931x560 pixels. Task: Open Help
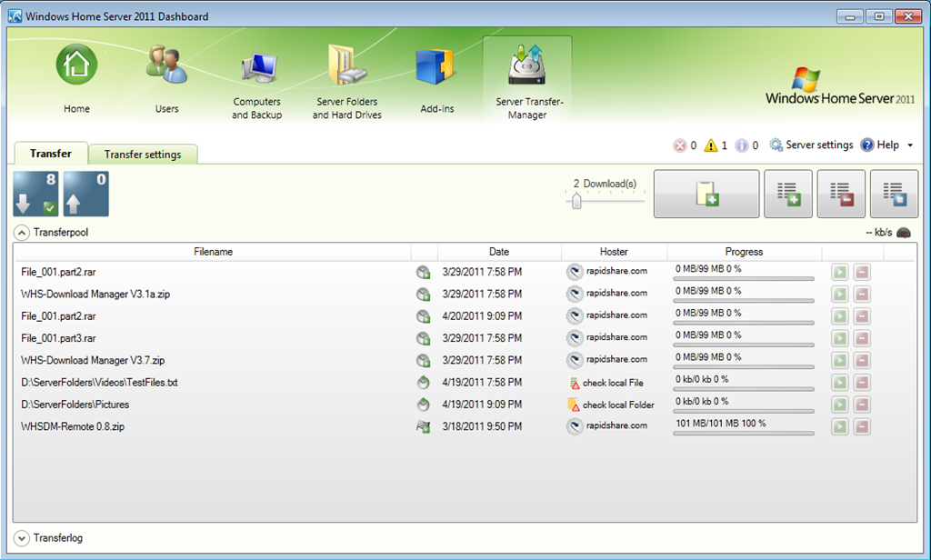(x=880, y=145)
